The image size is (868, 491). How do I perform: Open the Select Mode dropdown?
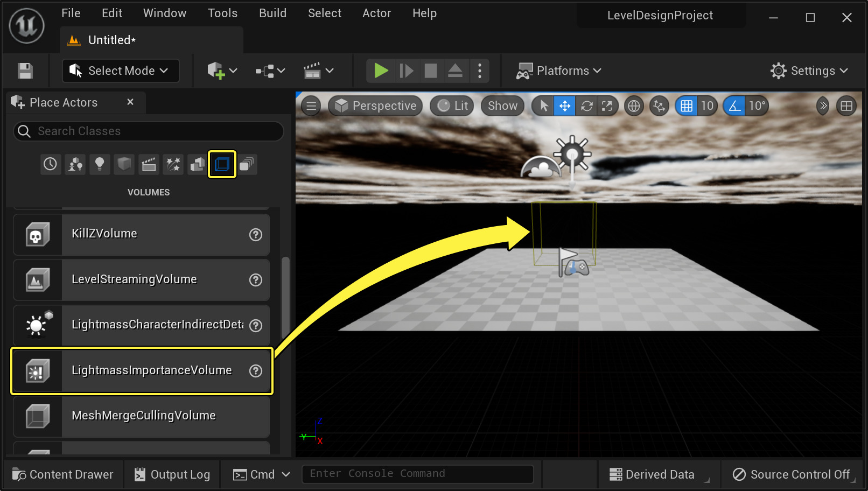tap(121, 71)
